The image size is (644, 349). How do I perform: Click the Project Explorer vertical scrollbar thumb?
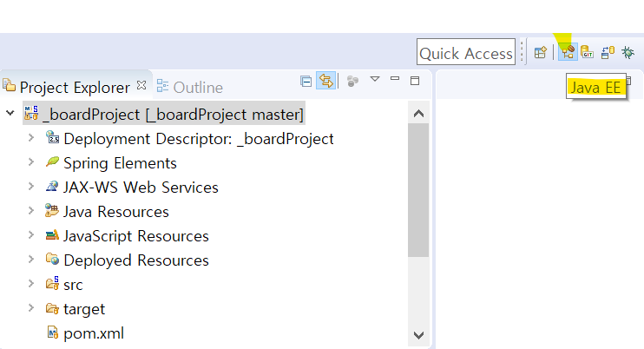pyautogui.click(x=418, y=190)
